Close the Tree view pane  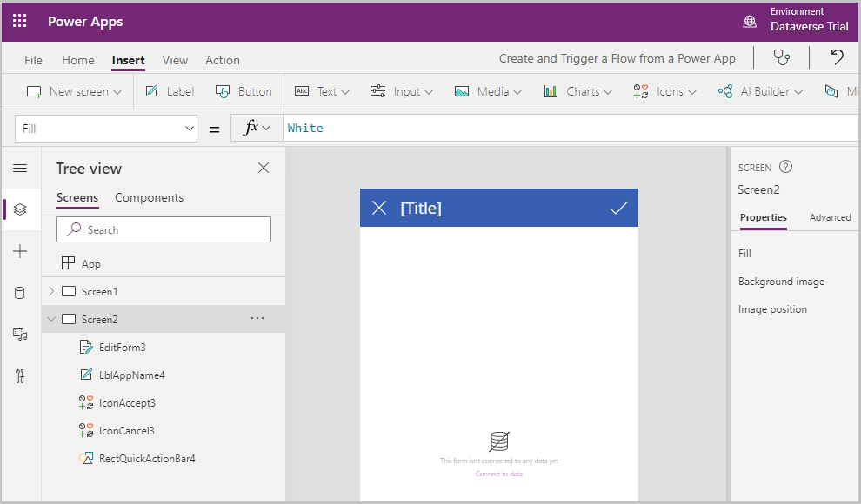click(x=264, y=168)
